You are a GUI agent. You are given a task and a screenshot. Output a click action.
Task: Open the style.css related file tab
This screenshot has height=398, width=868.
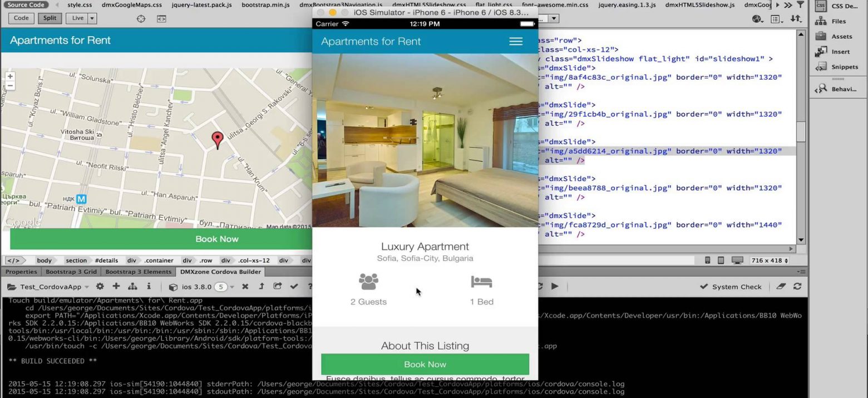pos(80,5)
